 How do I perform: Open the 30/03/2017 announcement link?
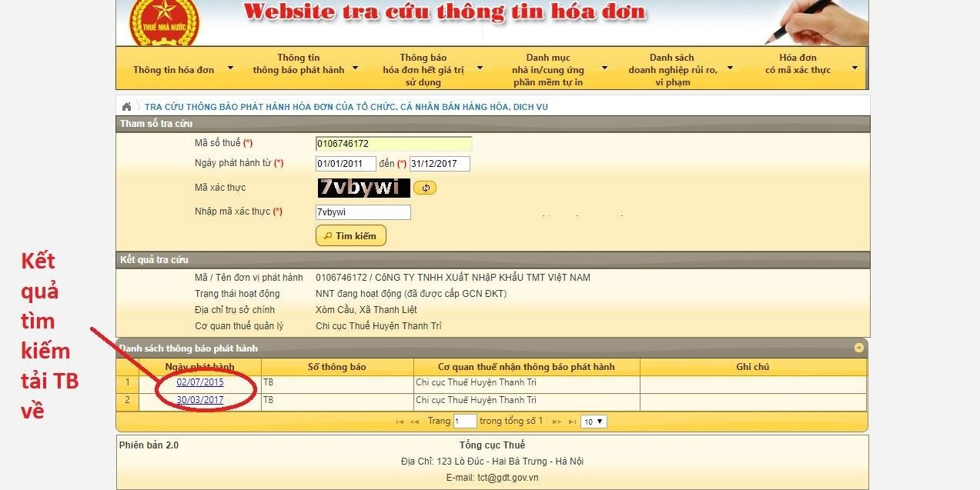click(200, 400)
